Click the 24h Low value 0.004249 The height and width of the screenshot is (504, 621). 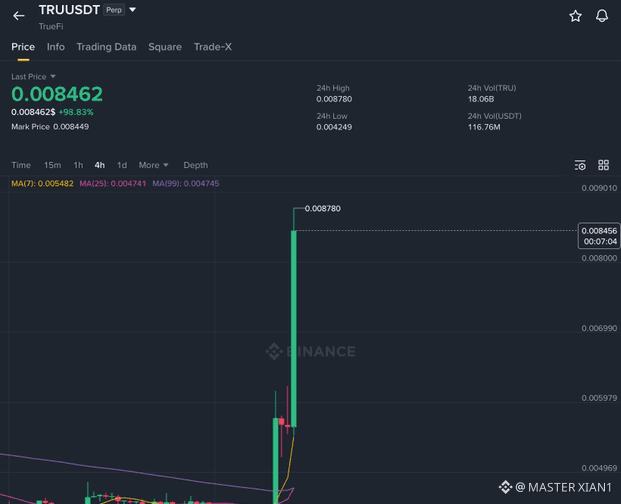(334, 127)
